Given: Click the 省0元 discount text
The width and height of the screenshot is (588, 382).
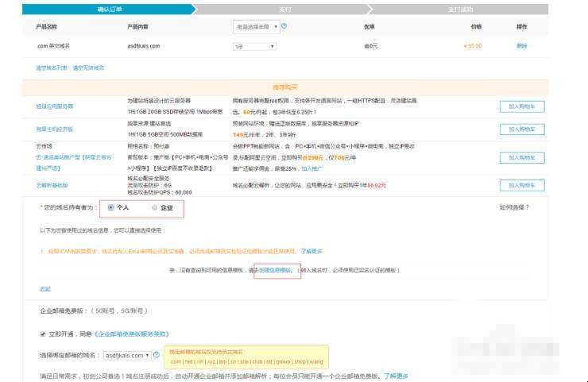Looking at the screenshot, I should pyautogui.click(x=370, y=46).
